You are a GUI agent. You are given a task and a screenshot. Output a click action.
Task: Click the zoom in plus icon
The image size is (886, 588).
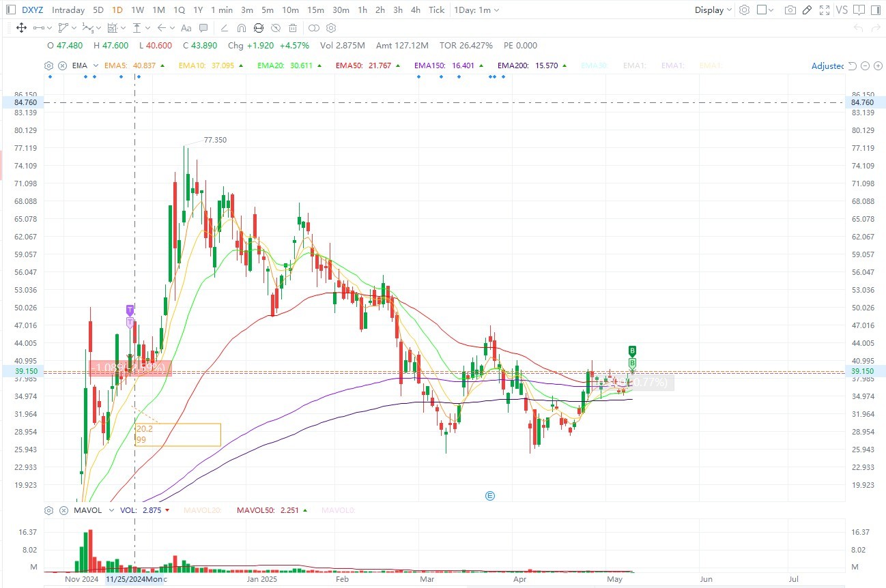point(877,65)
